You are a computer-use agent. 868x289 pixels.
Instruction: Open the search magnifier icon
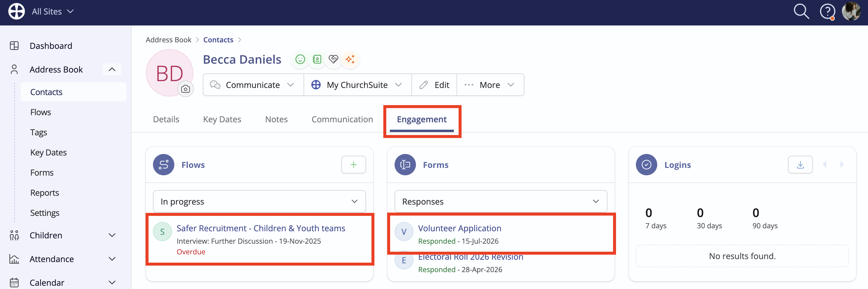[801, 12]
